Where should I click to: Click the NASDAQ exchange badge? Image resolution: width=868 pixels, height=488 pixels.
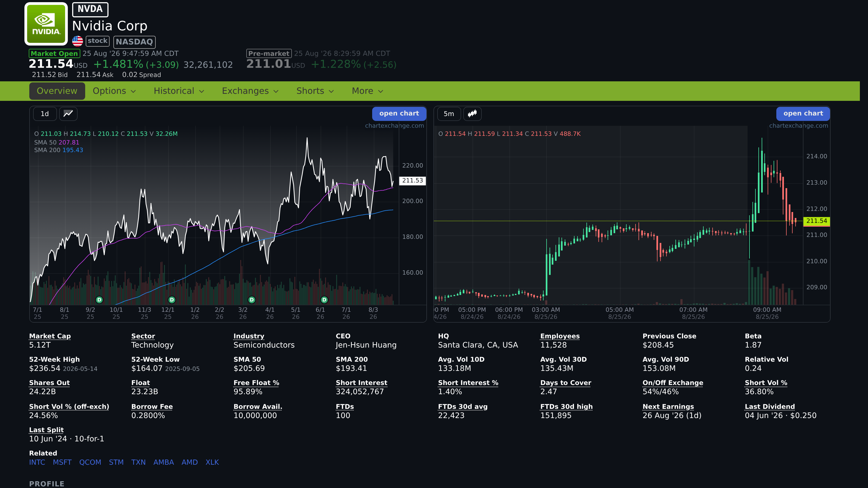click(135, 42)
